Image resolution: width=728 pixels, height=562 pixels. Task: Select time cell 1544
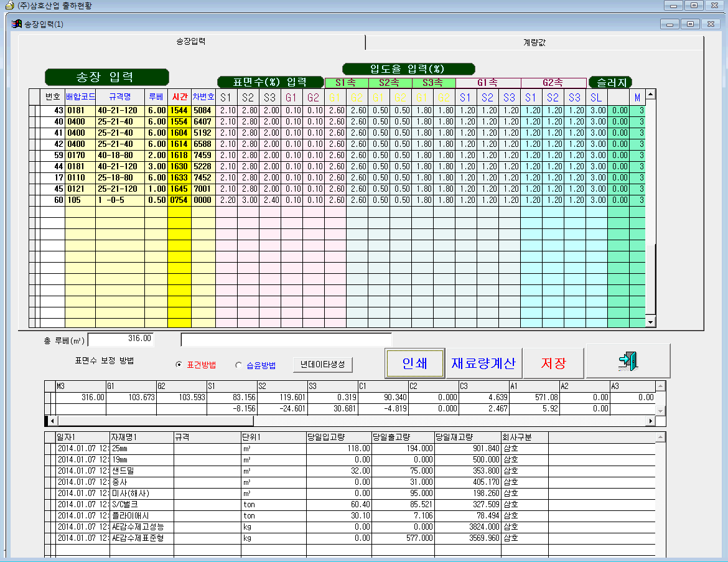(x=179, y=111)
